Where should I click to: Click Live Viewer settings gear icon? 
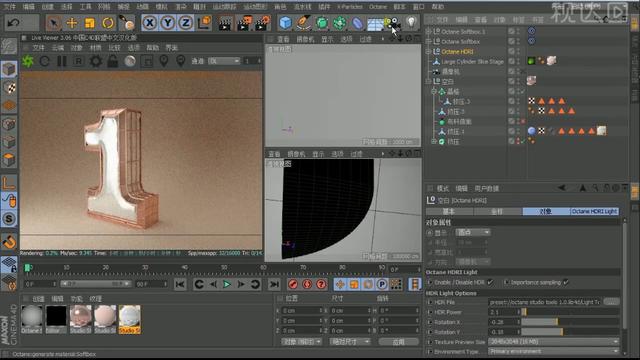click(96, 61)
